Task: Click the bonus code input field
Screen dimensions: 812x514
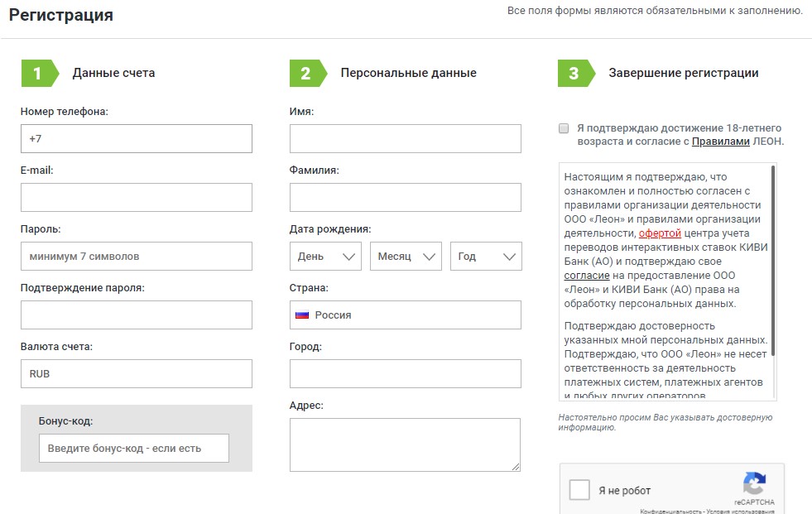Action: 134,448
